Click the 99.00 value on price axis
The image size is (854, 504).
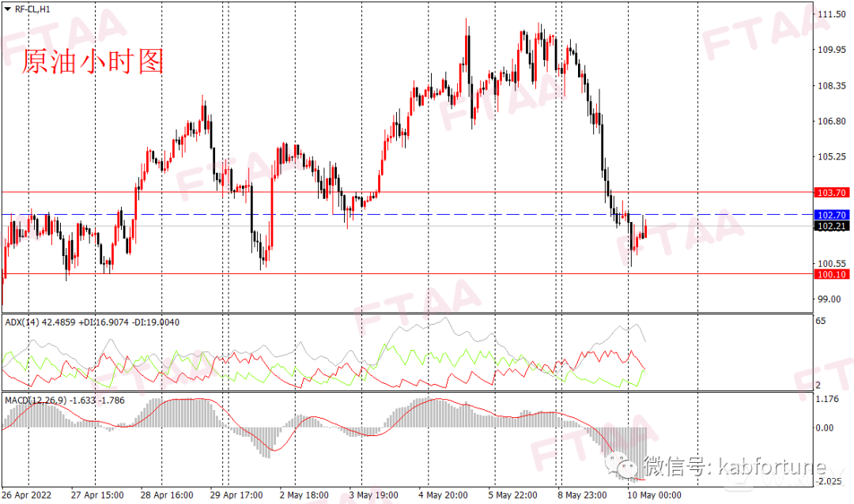[x=828, y=299]
